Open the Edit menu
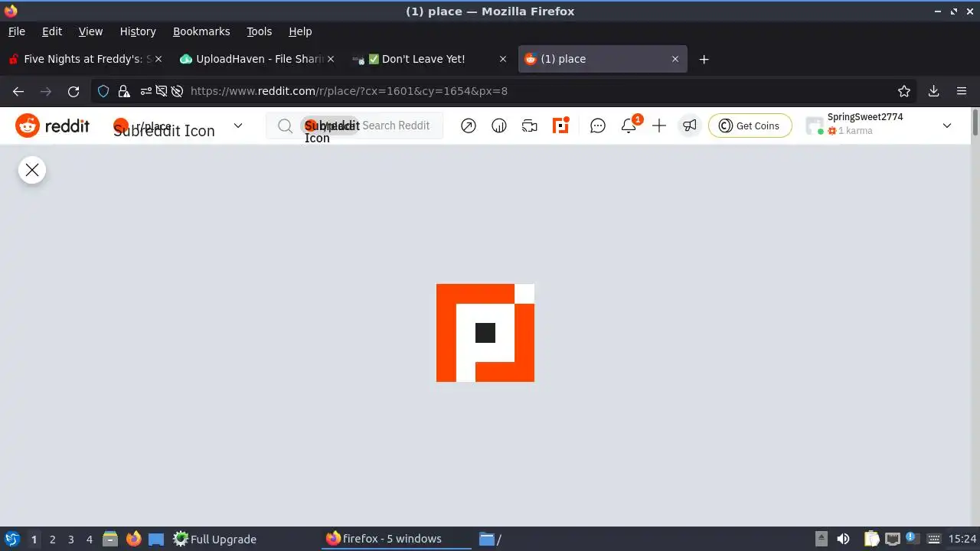This screenshot has width=980, height=551. [52, 31]
